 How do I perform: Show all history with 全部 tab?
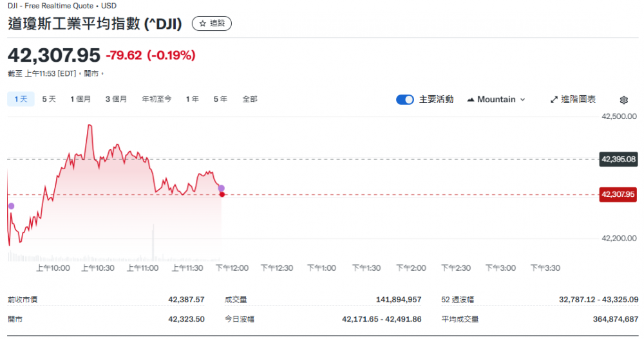[x=250, y=99]
